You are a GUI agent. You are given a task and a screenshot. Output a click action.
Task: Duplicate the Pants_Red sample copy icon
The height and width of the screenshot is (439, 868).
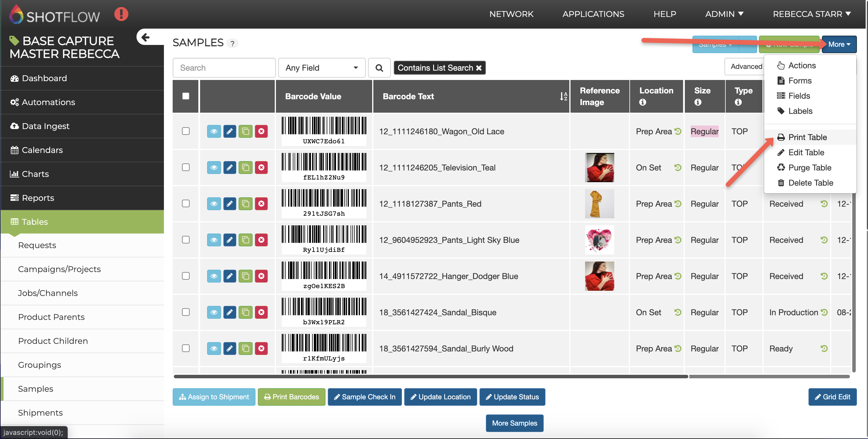pyautogui.click(x=245, y=204)
